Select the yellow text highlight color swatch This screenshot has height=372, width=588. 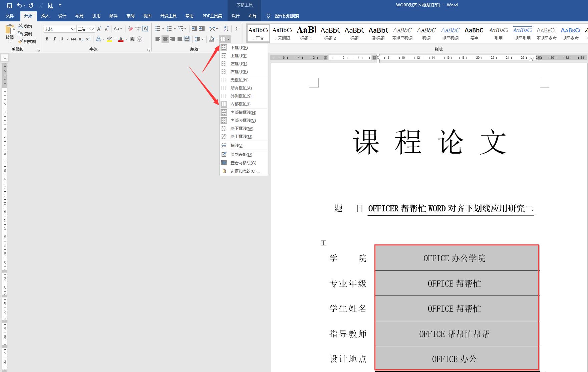tap(110, 39)
